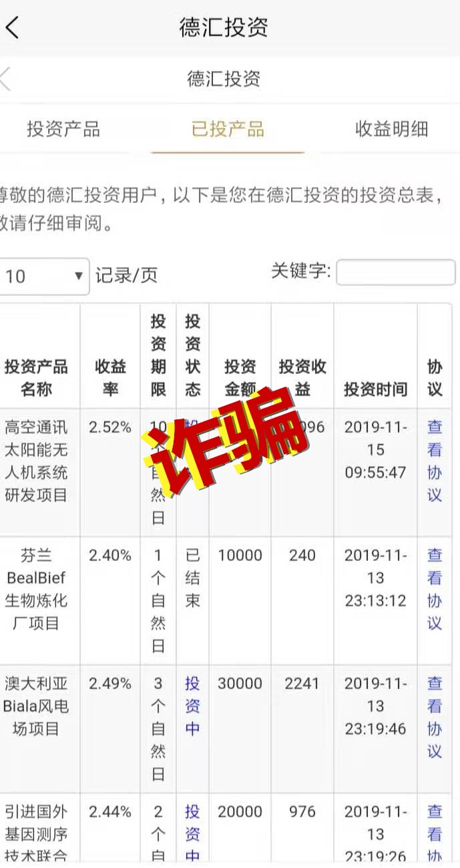
Task: Open 查看协议 for the 高空通讯太阳能无人机 project
Action: [435, 461]
